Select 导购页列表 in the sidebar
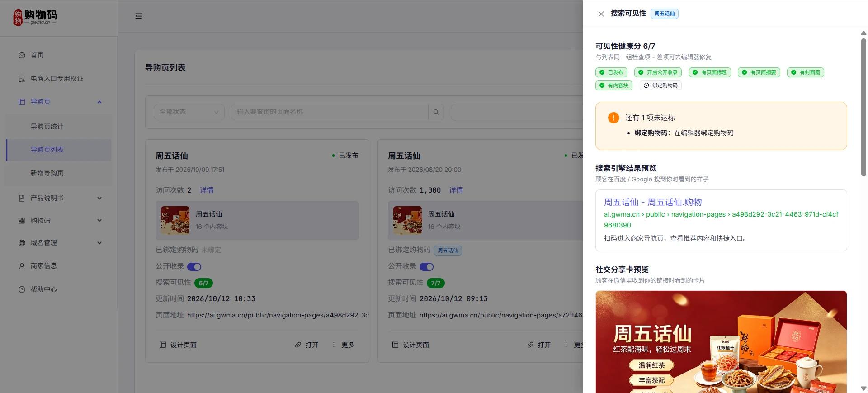This screenshot has width=868, height=393. 59,150
